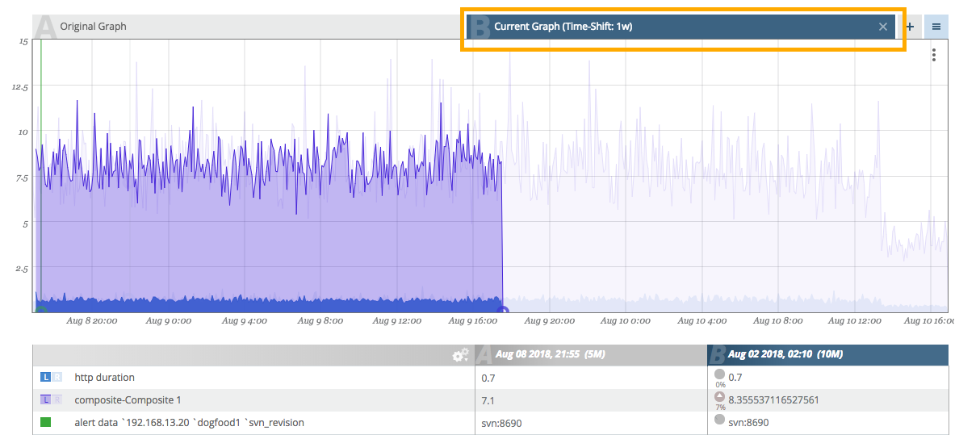Click column A header Aug 08 2018, 21:55

pyautogui.click(x=591, y=354)
